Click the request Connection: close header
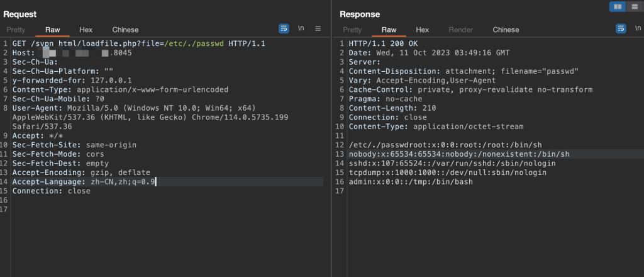644x277 pixels. pos(52,191)
